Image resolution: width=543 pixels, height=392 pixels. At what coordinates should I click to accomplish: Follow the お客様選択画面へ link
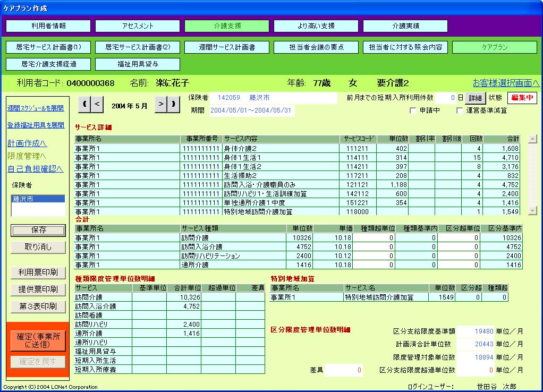[x=506, y=83]
